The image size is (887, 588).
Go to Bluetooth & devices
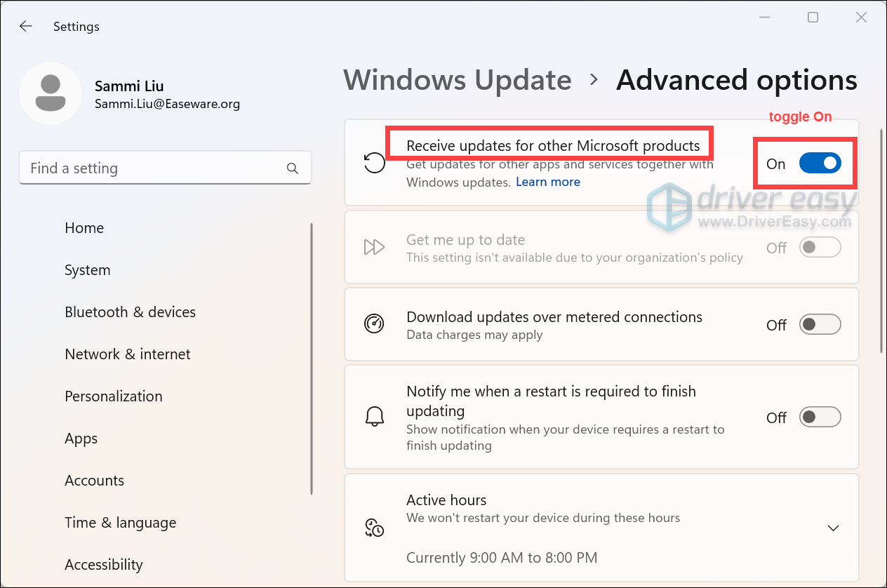tap(131, 312)
